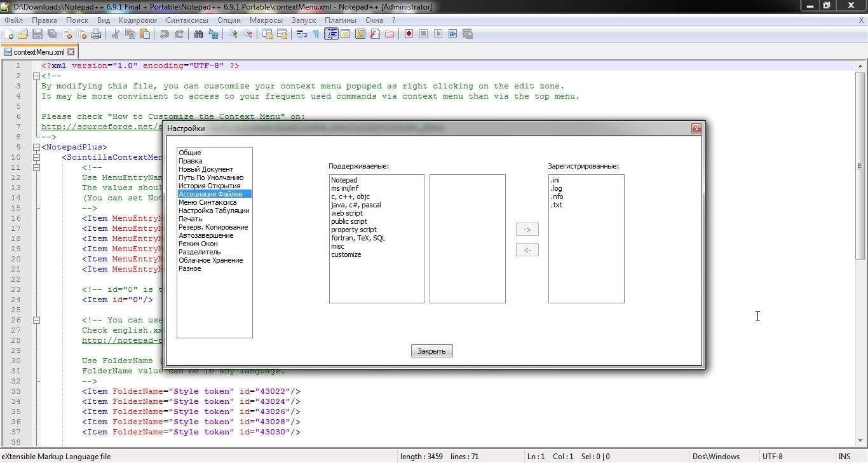Select .log in the registered extensions list
The image size is (868, 463).
[x=586, y=188]
